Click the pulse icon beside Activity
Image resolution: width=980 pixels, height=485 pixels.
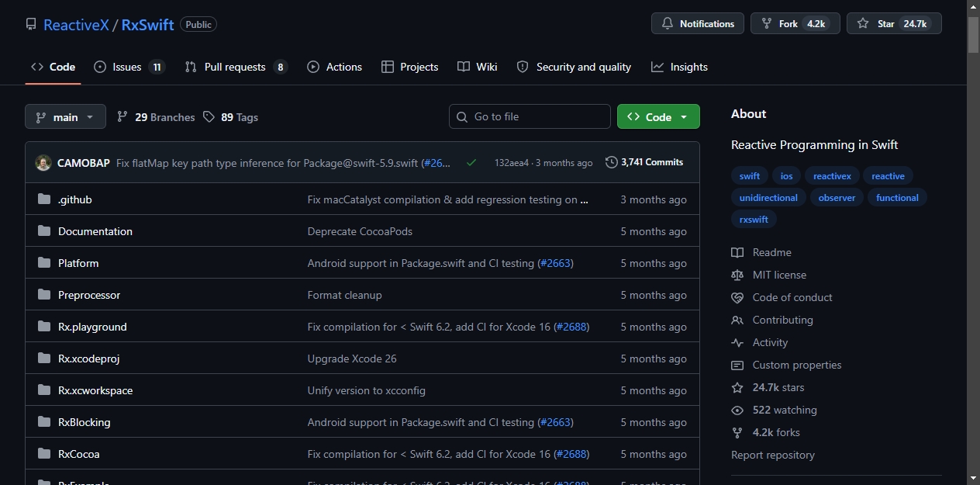coord(737,342)
